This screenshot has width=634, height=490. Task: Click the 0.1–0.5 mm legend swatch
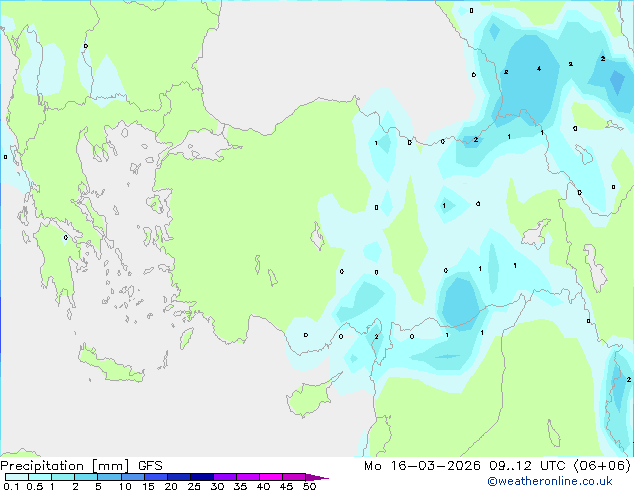(17, 477)
